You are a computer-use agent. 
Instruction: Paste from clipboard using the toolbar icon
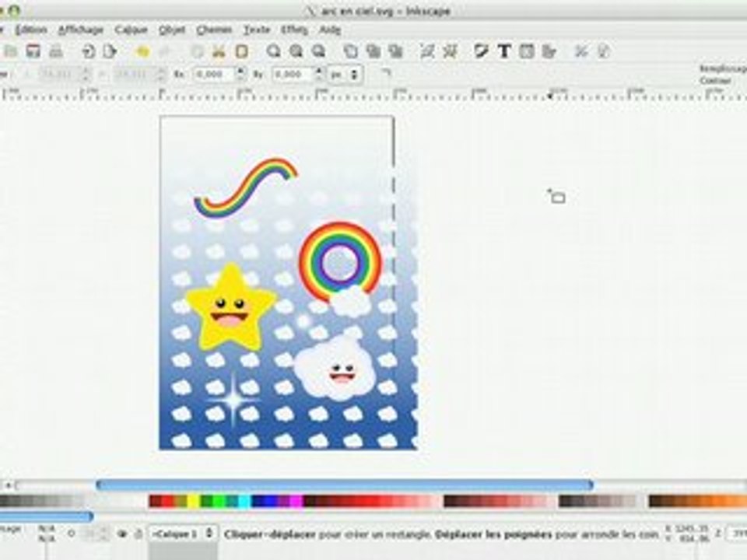pyautogui.click(x=241, y=51)
